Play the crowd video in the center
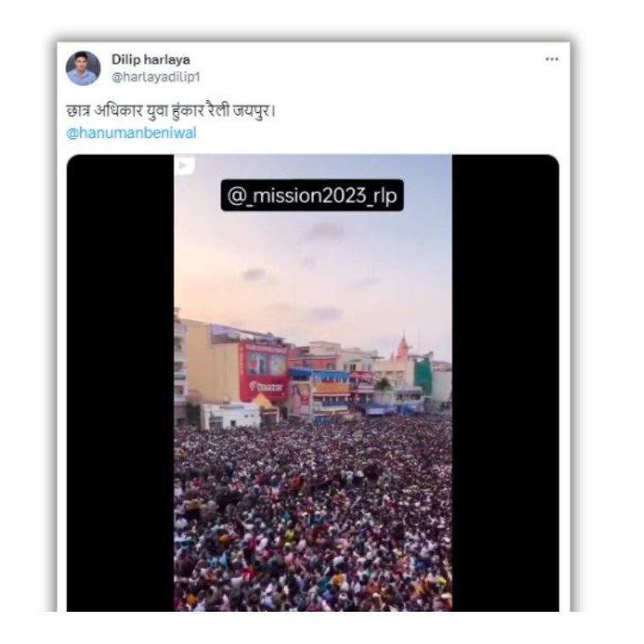 (313, 383)
